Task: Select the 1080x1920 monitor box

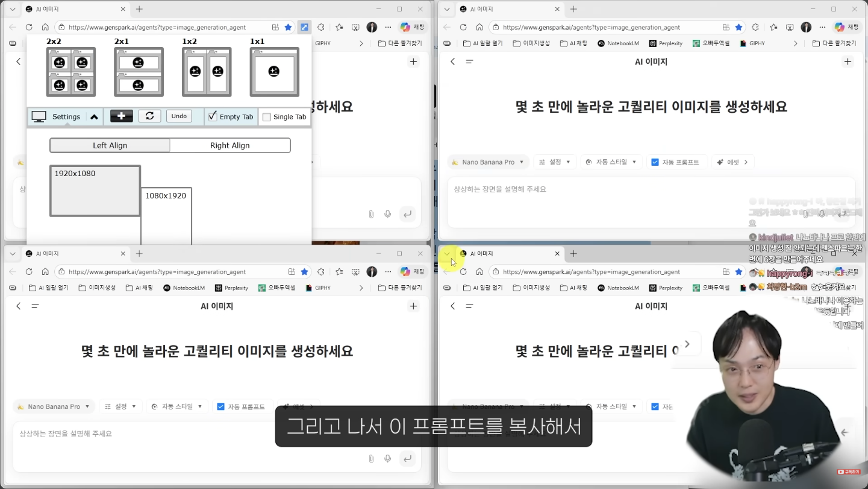Action: pyautogui.click(x=166, y=216)
